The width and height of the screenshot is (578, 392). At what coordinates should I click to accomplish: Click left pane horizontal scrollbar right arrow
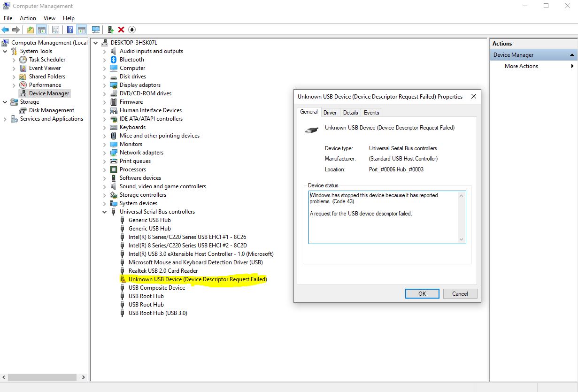84,377
